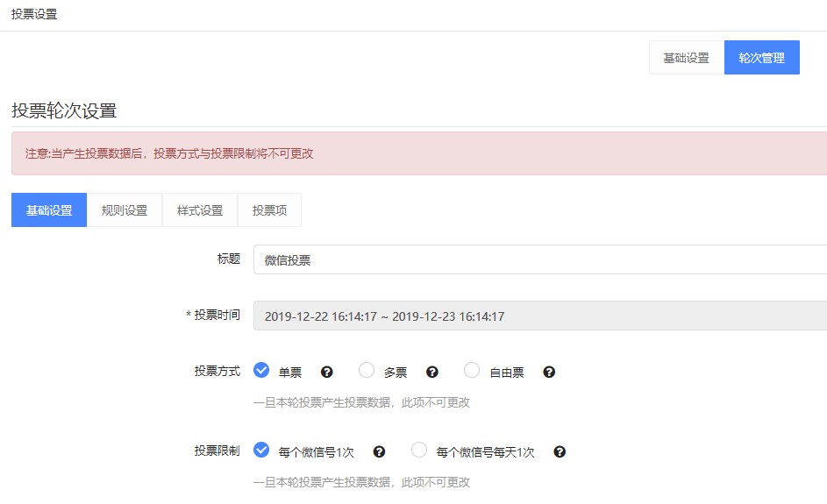Switch to the 规则设置 tab
827x504 pixels.
pyautogui.click(x=125, y=209)
